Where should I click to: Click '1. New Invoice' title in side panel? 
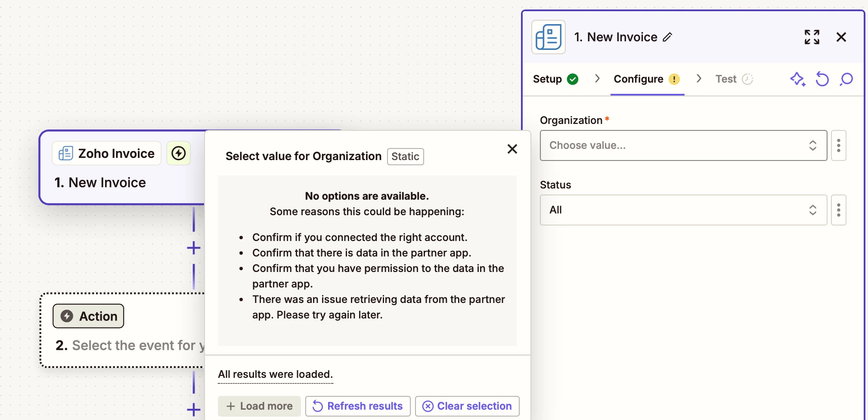[x=616, y=37]
